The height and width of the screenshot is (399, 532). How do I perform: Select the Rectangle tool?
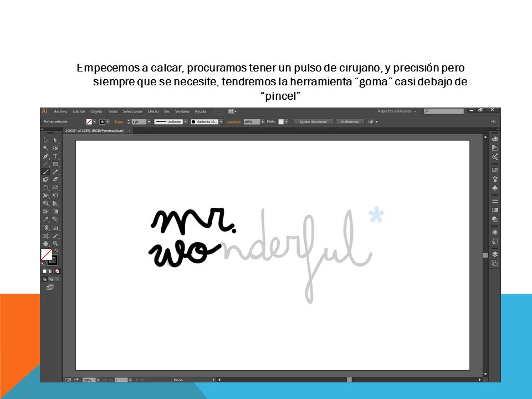55,164
